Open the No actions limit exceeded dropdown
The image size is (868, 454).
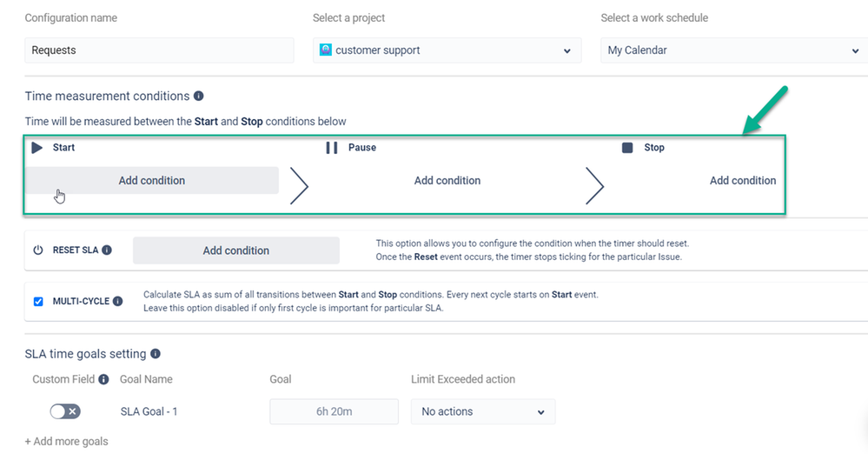[x=483, y=411]
